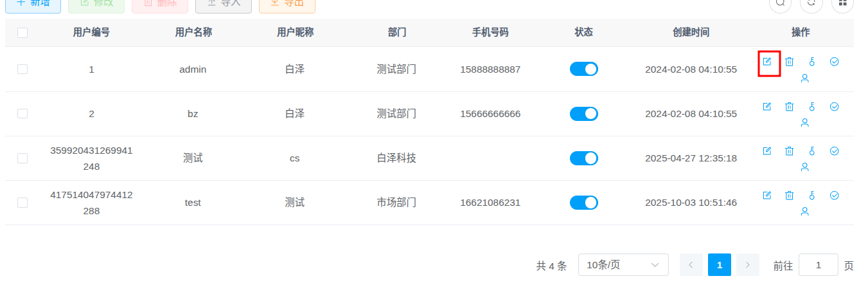Click the edit icon for user admin

766,62
